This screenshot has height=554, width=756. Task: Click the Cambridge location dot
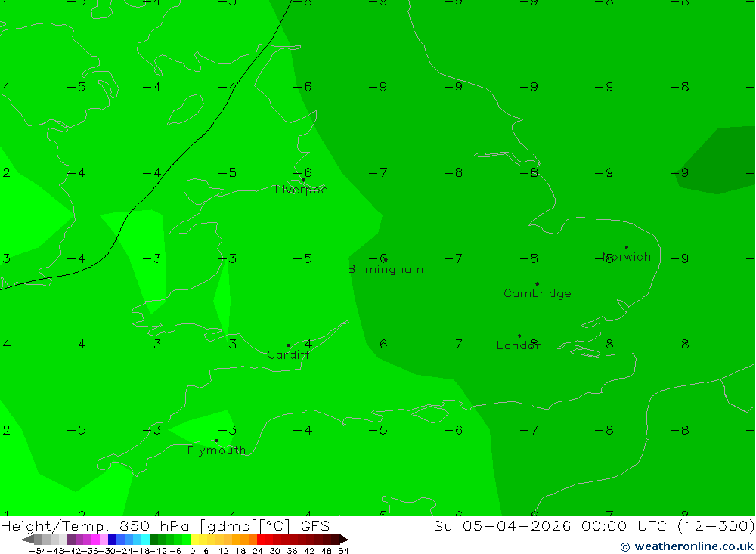point(537,284)
